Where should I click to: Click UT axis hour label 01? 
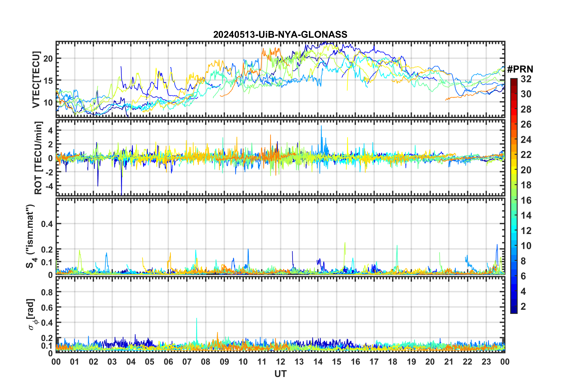pos(75,362)
